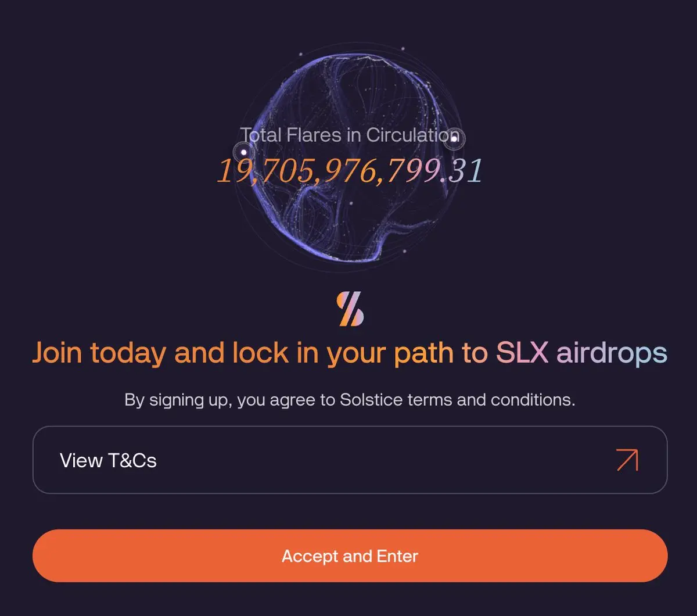Click the 'View T&Cs' text label
The image size is (697, 616).
tap(108, 460)
